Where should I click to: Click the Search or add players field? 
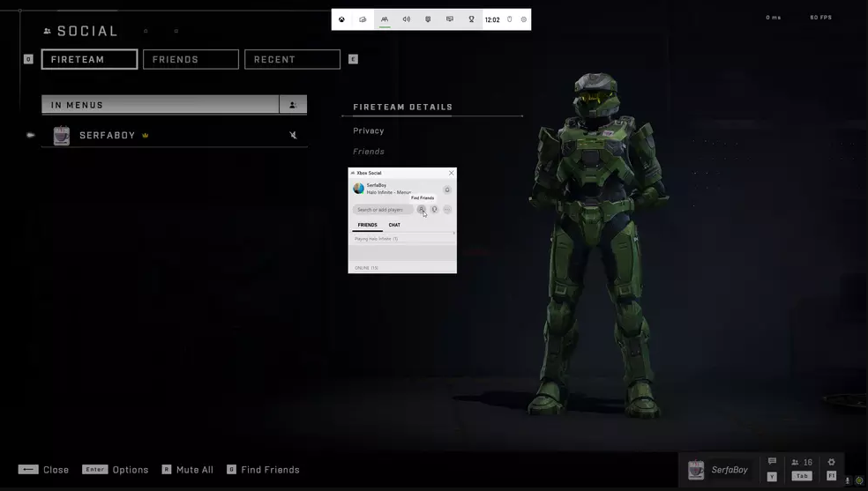pos(383,210)
